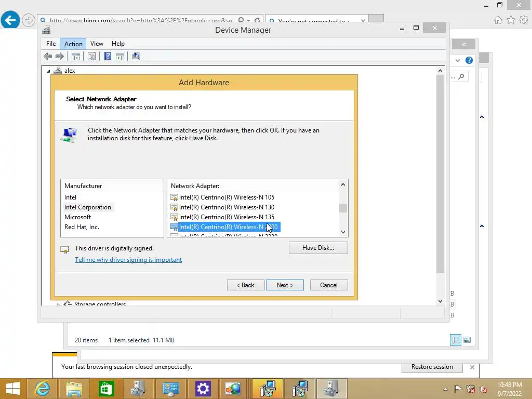Click the Restore session button
The image size is (532, 399).
click(x=432, y=367)
